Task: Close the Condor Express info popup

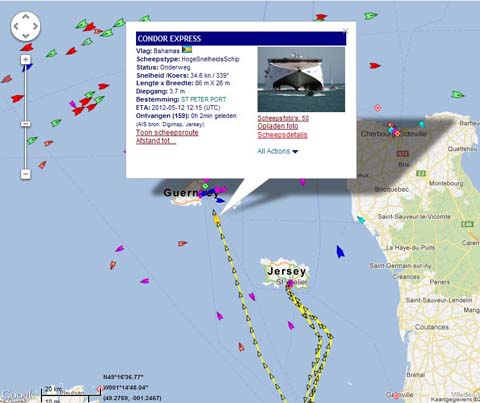Action: click(345, 31)
